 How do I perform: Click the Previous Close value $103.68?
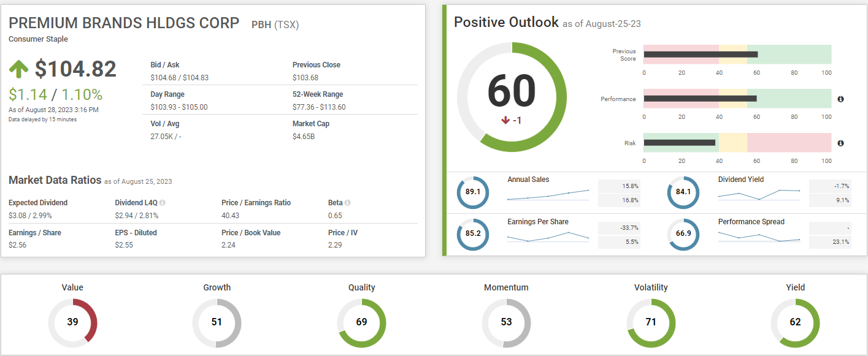pyautogui.click(x=305, y=78)
